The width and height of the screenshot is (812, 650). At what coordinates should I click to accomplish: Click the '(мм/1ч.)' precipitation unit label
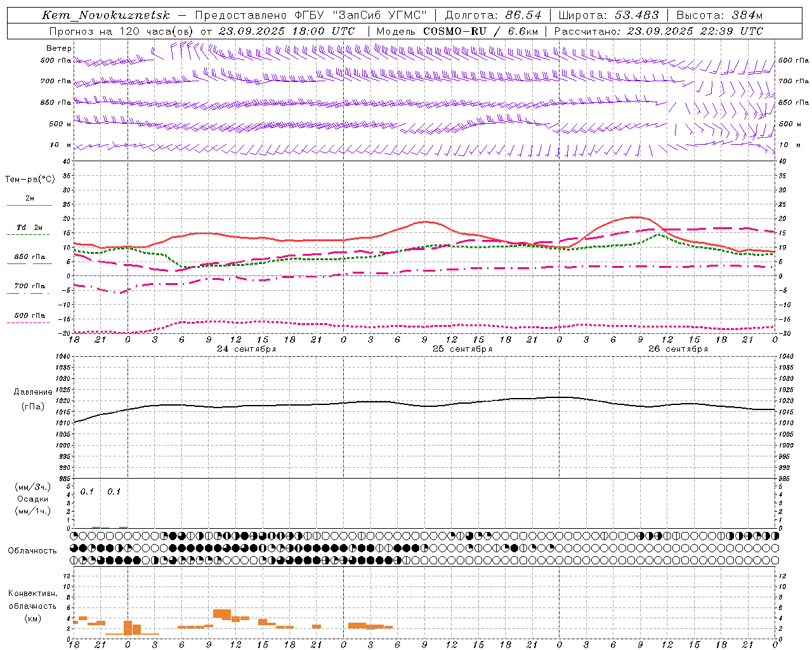33,511
